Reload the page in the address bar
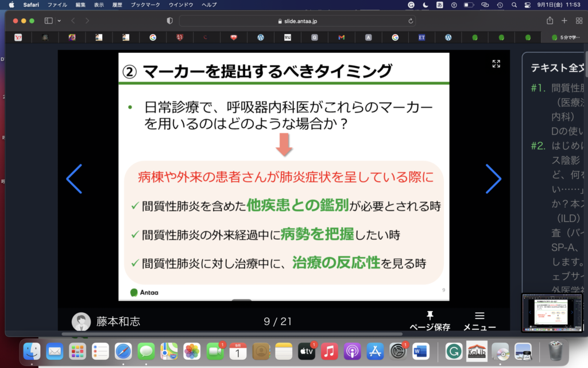588x368 pixels. click(411, 21)
